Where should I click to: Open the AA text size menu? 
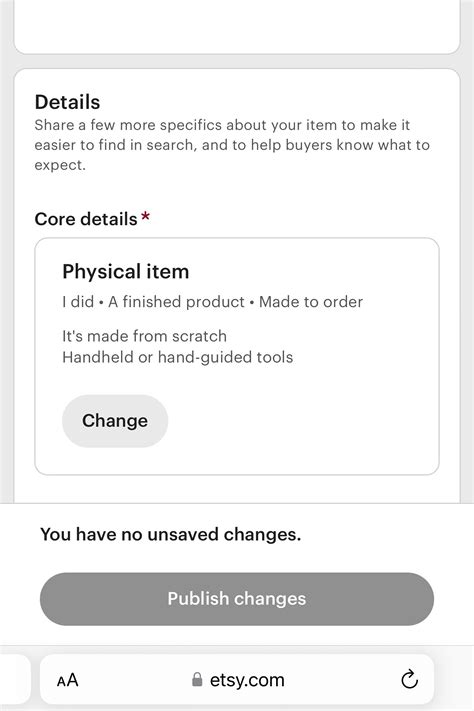click(x=68, y=680)
